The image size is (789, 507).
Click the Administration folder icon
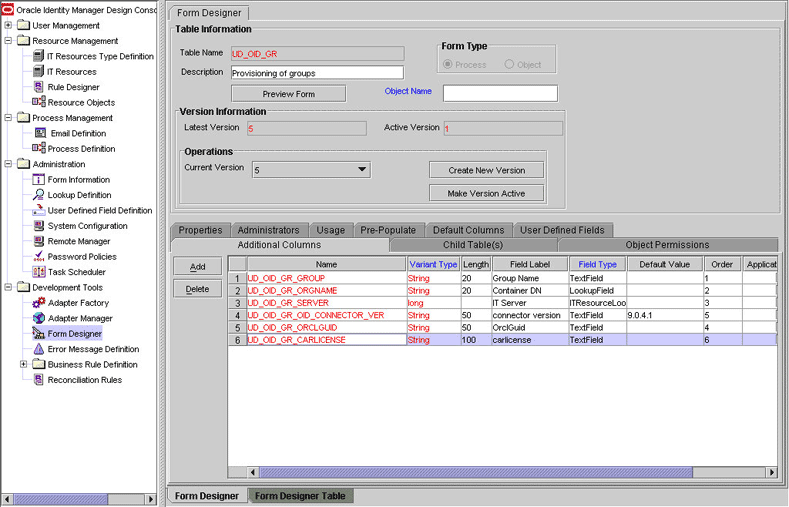click(23, 164)
